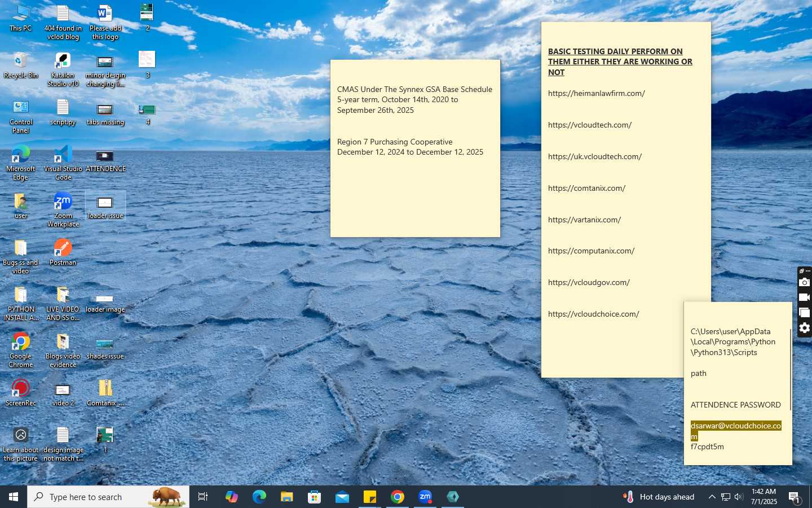Screen dimensions: 812x508
Task: Click the taskbar search box
Action: click(x=108, y=497)
